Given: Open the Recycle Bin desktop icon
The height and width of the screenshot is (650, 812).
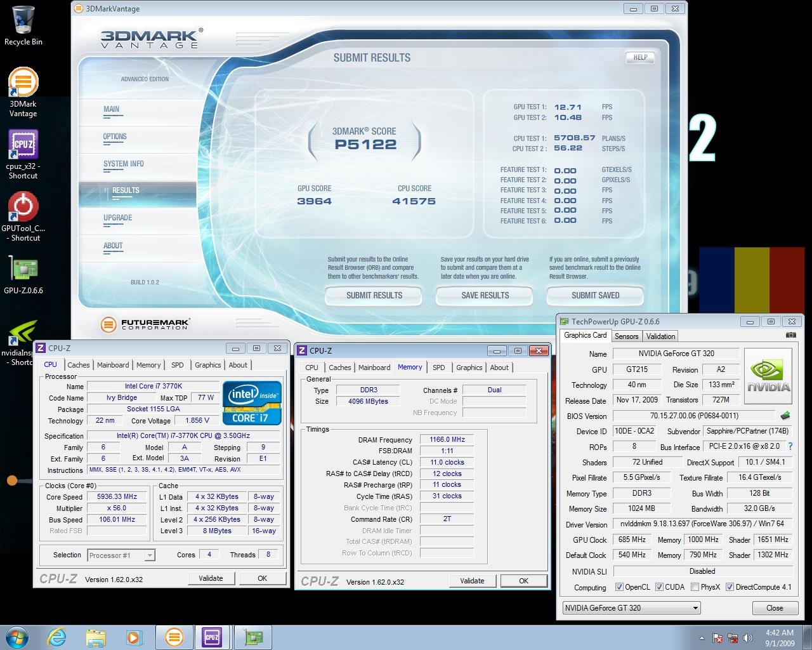Looking at the screenshot, I should pos(23,25).
